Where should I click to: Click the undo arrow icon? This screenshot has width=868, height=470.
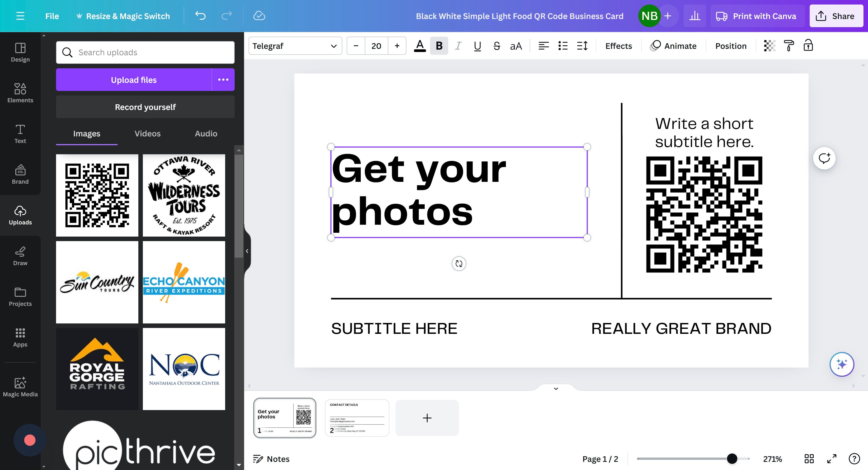coord(200,16)
